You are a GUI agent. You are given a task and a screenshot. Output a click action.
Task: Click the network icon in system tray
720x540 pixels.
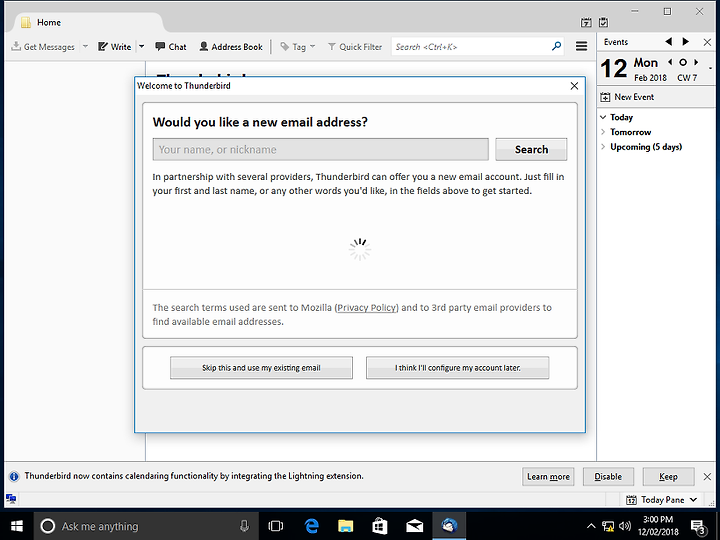(x=608, y=526)
